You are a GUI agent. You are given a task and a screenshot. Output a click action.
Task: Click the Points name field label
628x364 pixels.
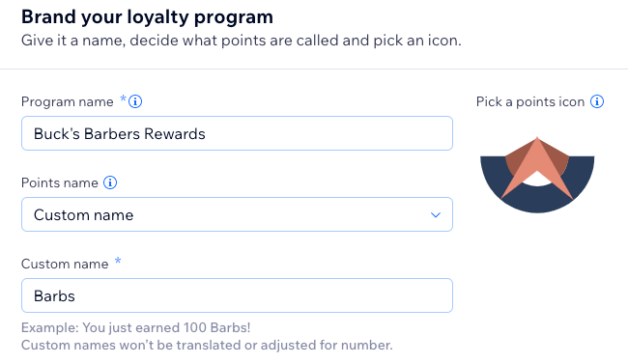pyautogui.click(x=60, y=182)
